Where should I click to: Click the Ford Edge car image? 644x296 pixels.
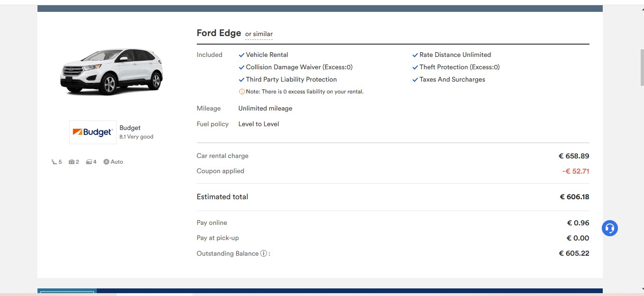click(111, 71)
